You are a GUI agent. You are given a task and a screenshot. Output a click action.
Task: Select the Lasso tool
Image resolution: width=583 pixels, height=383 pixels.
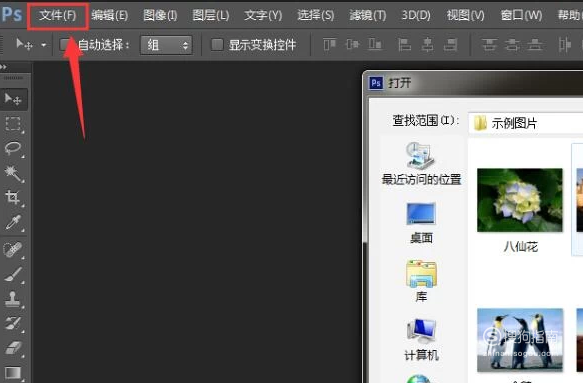coord(13,149)
